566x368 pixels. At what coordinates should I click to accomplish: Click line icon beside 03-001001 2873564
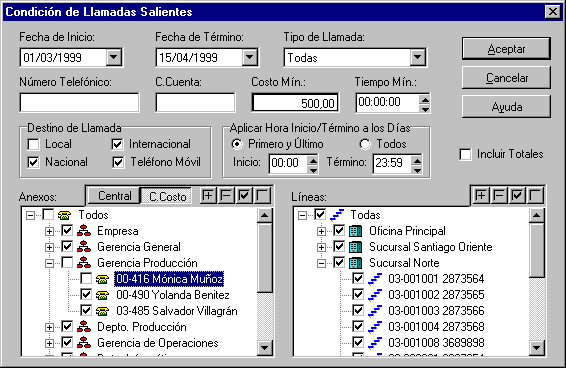375,279
